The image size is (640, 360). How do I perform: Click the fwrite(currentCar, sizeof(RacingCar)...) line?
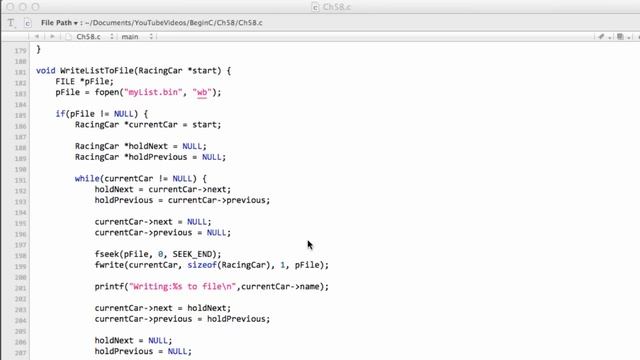click(x=211, y=265)
